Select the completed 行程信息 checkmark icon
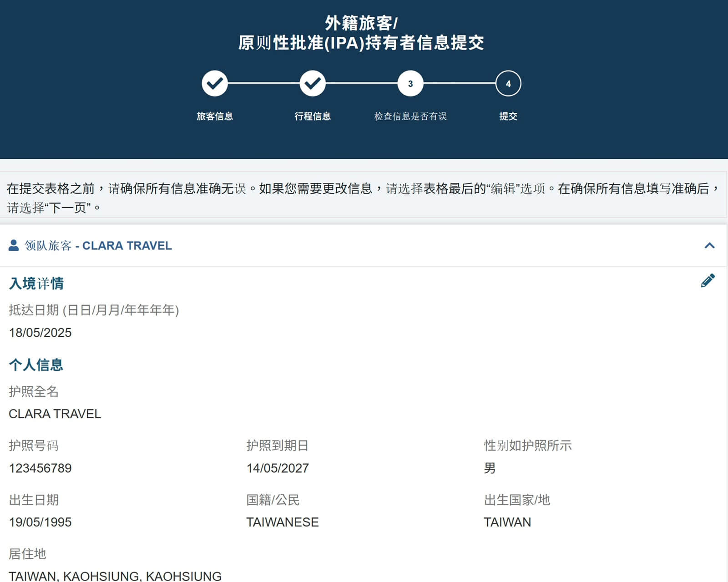Screen dimensions: 728x582 click(312, 83)
